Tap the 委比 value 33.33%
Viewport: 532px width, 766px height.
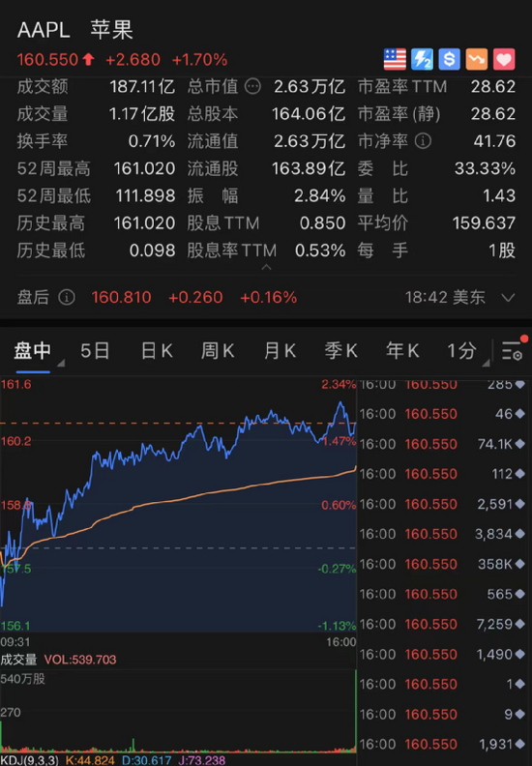pyautogui.click(x=486, y=168)
